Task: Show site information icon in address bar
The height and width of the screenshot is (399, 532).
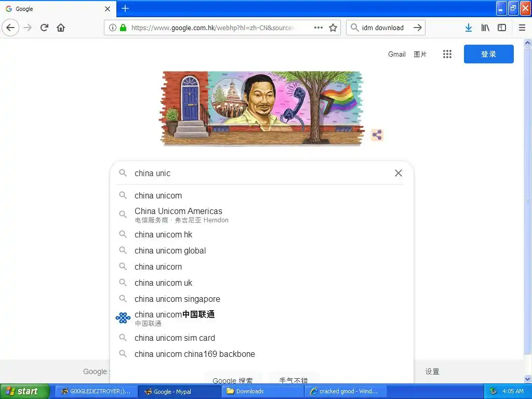Action: (x=113, y=28)
